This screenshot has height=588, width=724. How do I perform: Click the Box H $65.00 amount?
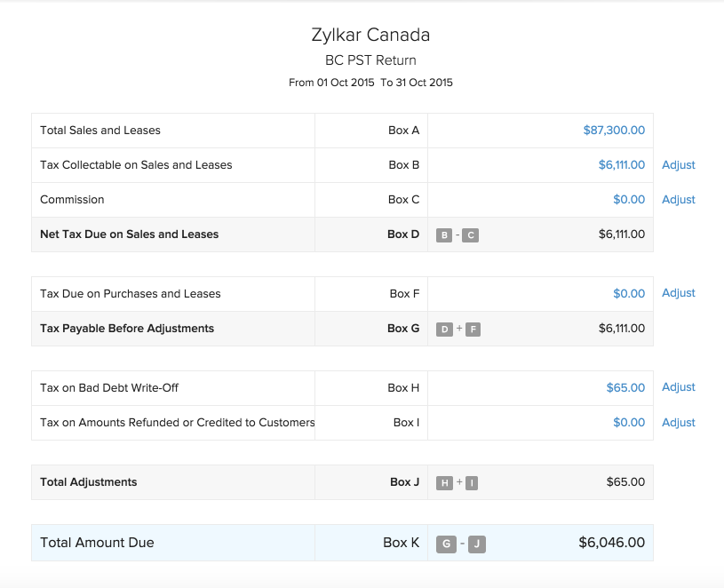click(x=625, y=388)
